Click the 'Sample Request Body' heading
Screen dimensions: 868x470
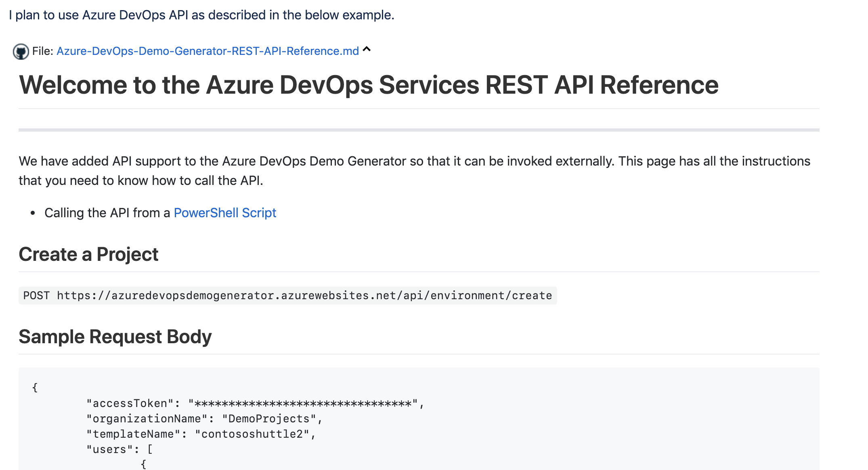115,337
